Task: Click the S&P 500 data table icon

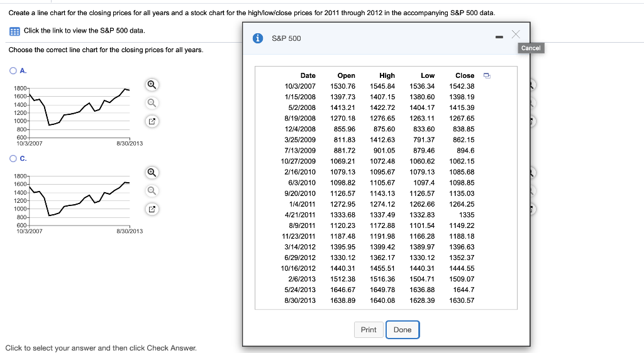Action: [x=14, y=31]
